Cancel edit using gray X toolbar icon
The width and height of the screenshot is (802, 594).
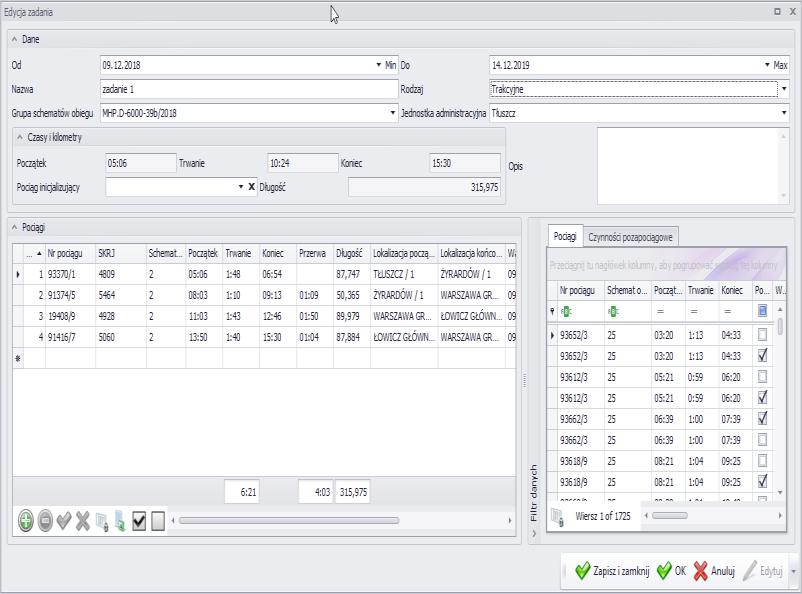(83, 521)
